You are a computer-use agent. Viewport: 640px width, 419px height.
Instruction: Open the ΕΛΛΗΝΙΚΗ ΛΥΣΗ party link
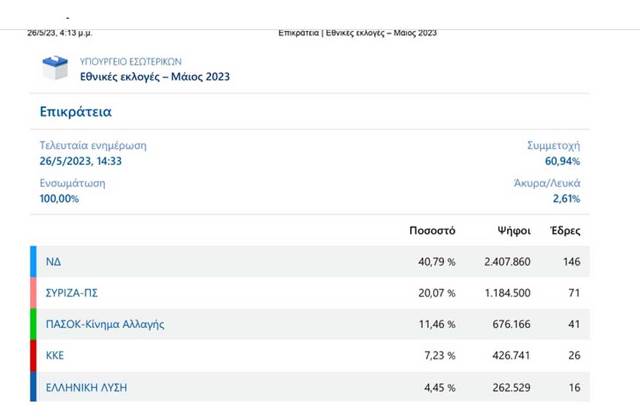click(x=86, y=387)
